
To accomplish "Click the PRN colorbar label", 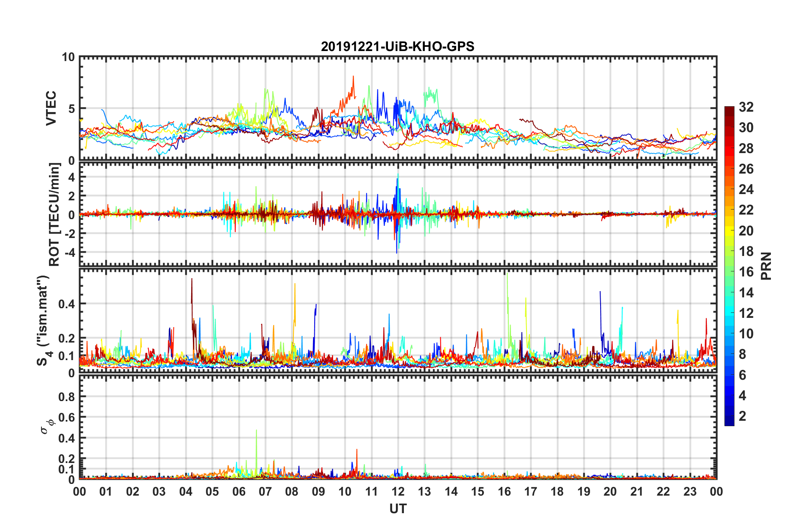I will point(766,266).
